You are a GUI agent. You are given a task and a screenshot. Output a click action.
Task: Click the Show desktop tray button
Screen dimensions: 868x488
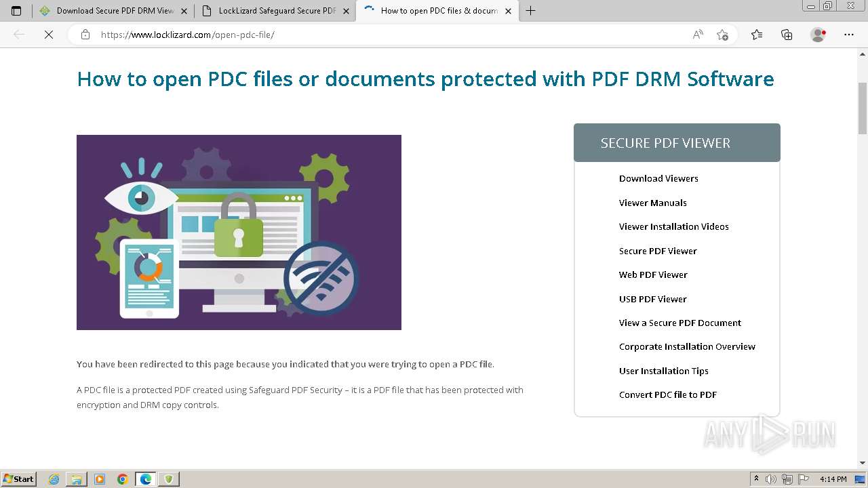861,479
